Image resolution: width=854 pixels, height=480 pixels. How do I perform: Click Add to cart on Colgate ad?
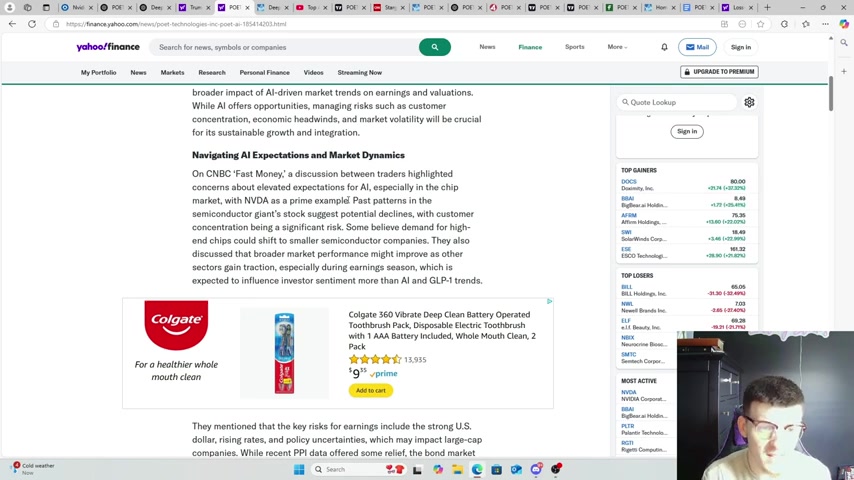coord(371,390)
